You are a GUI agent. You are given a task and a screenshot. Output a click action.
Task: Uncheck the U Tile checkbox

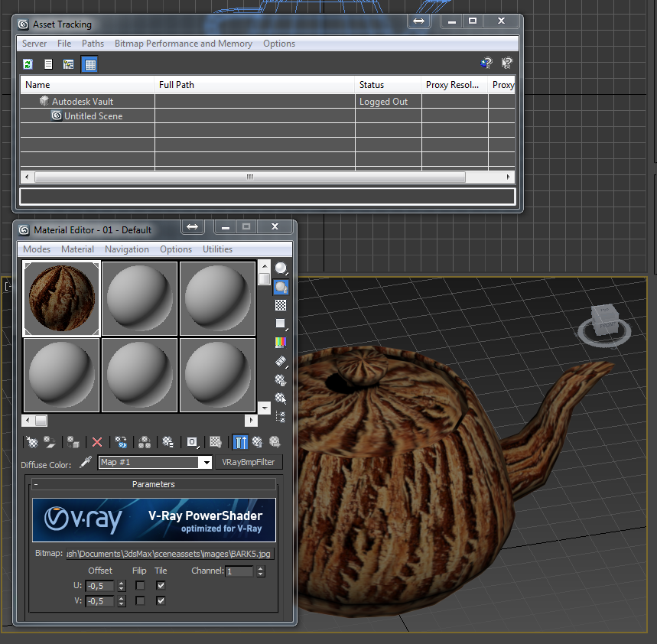pyautogui.click(x=161, y=586)
